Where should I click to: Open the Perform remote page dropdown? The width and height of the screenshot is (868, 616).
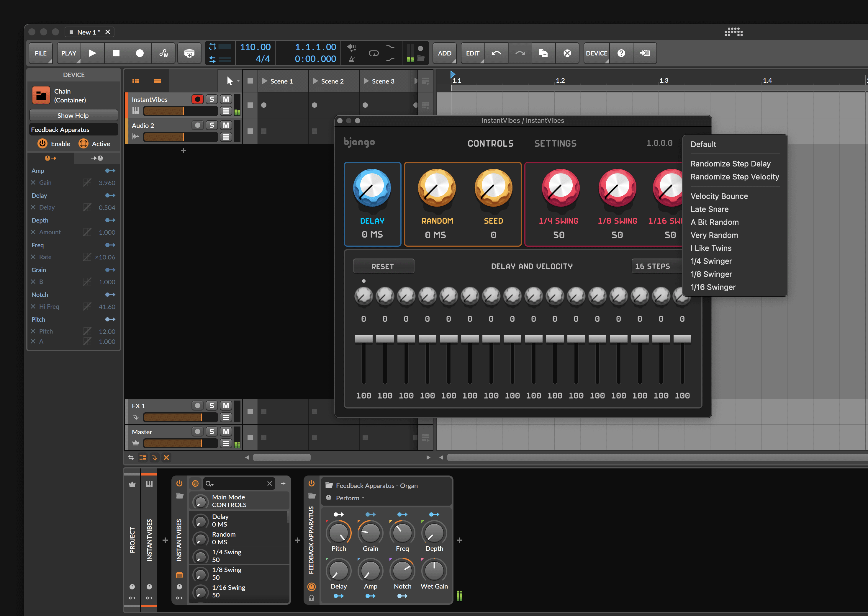click(x=350, y=498)
